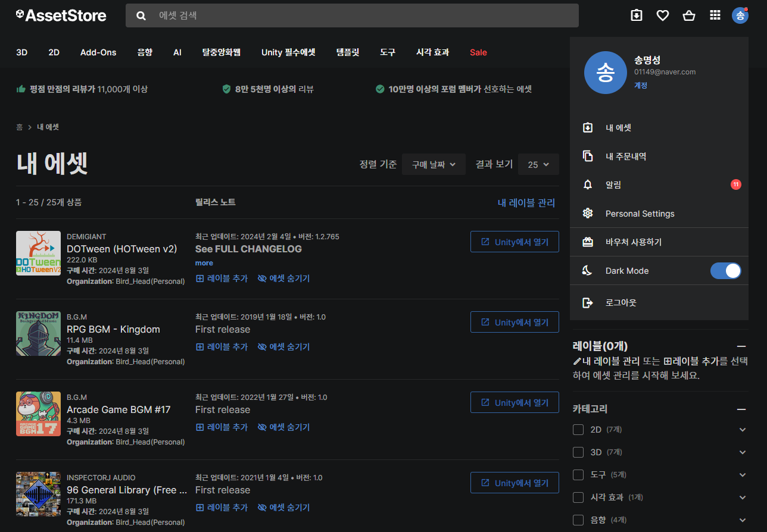Image resolution: width=767 pixels, height=532 pixels.
Task: Expand the 도구 category chevron
Action: click(x=743, y=475)
